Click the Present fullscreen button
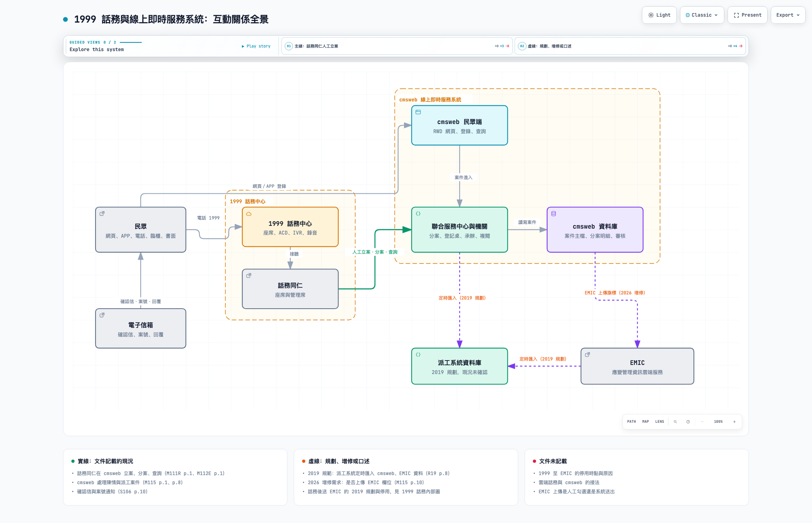The height and width of the screenshot is (523, 812). (x=747, y=15)
